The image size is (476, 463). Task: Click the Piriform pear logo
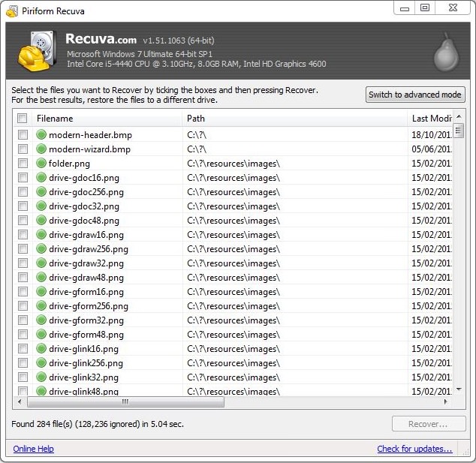pos(446,52)
